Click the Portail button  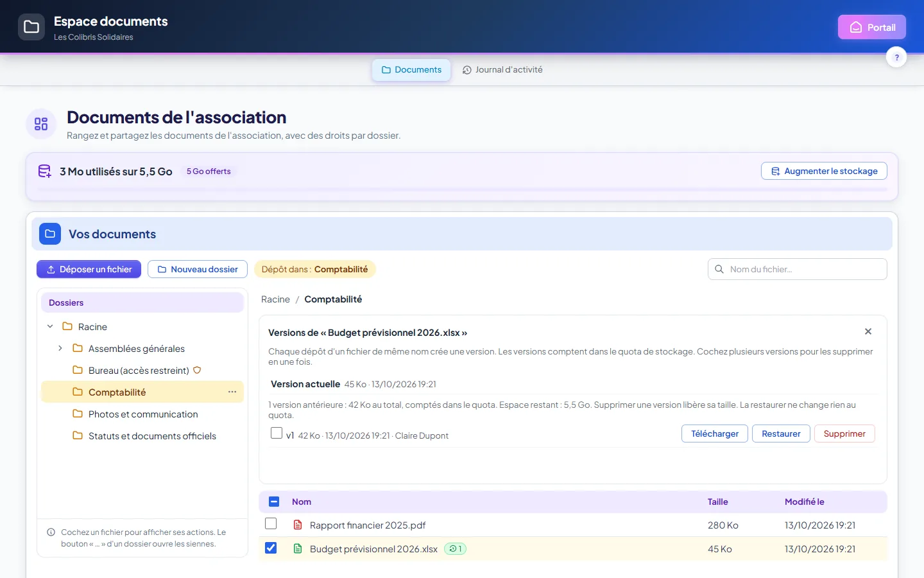tap(872, 27)
